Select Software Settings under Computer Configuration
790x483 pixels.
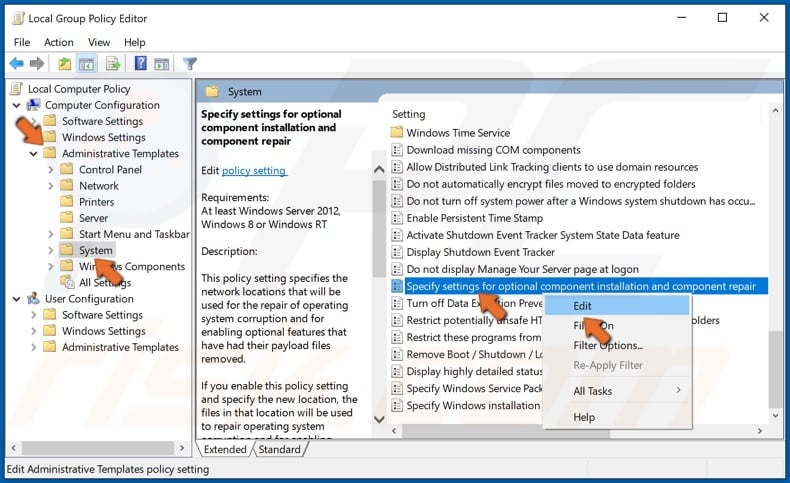pyautogui.click(x=102, y=121)
